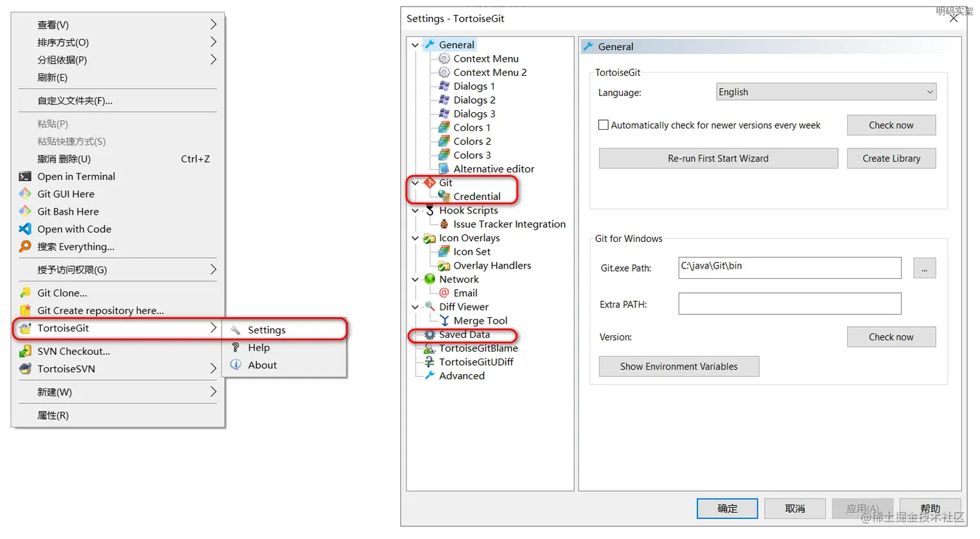This screenshot has height=539, width=980.
Task: Open TortoiseGit entry in context menu
Action: [x=118, y=328]
